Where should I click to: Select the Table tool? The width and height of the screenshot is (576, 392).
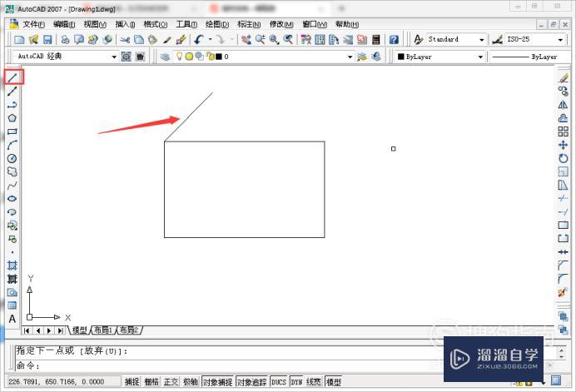[12, 305]
